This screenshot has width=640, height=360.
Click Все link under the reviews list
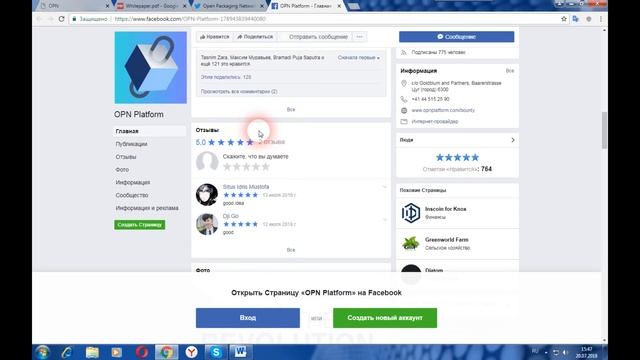click(291, 250)
